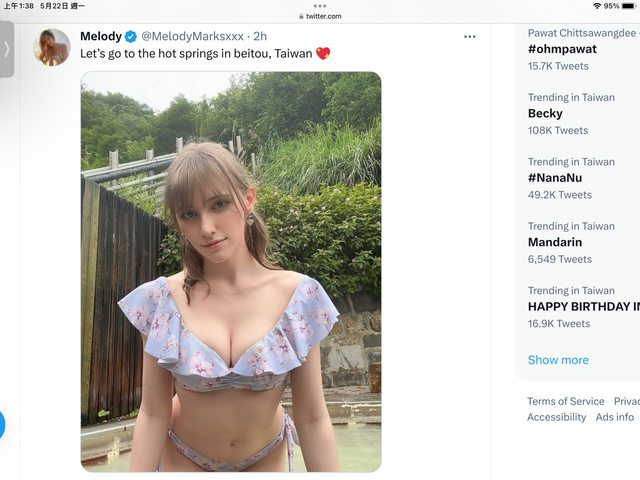The image size is (640, 480).
Task: Click the twitter.com address field
Action: [323, 16]
